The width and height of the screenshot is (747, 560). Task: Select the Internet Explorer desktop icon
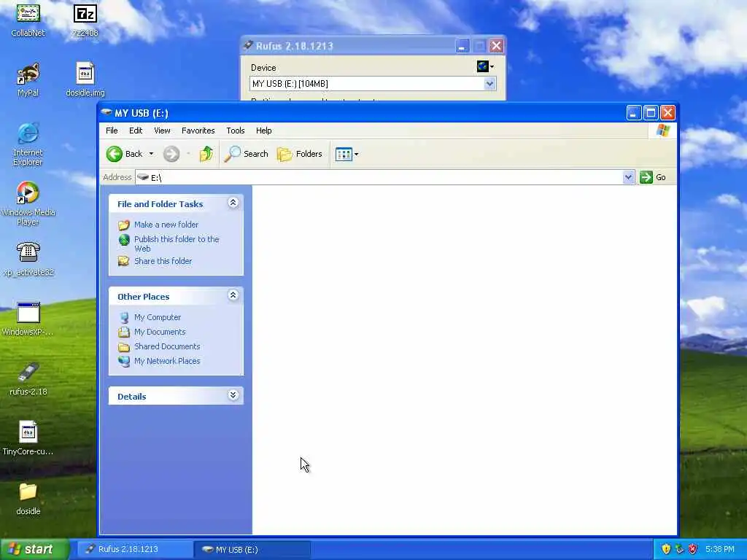(28, 144)
